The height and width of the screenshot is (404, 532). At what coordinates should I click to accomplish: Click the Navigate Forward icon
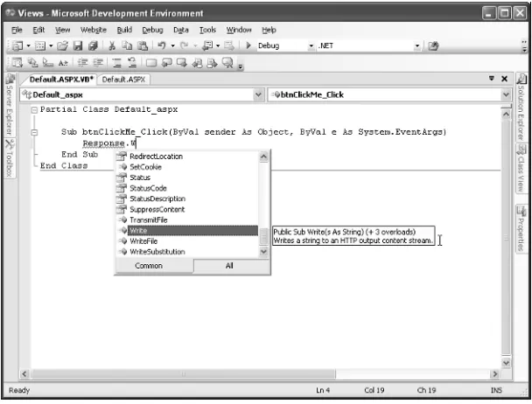tap(229, 45)
